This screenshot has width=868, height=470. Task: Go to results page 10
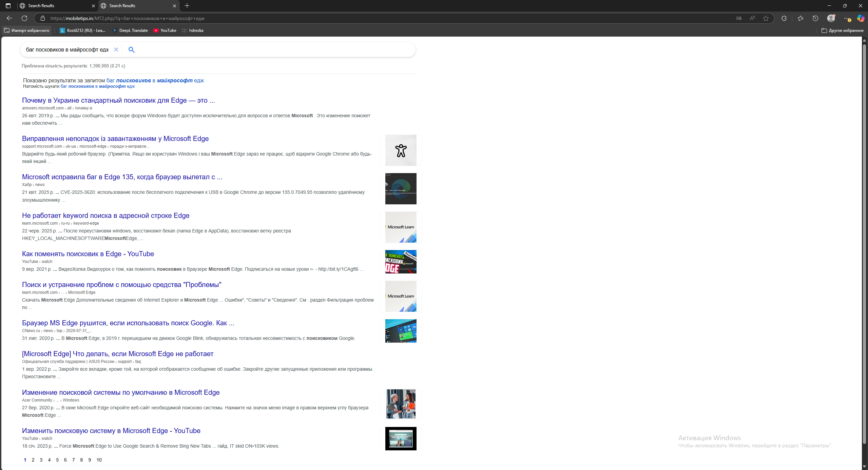[x=99, y=460]
